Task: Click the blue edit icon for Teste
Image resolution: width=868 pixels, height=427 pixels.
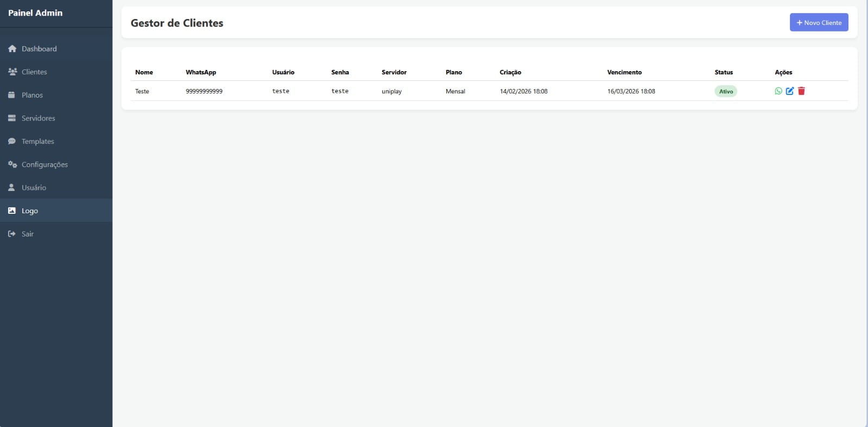Action: (x=790, y=91)
